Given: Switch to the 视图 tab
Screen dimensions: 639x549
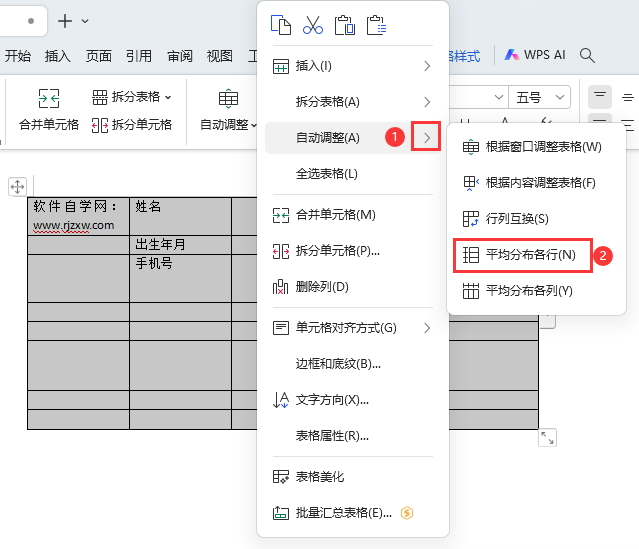Looking at the screenshot, I should click(x=220, y=55).
